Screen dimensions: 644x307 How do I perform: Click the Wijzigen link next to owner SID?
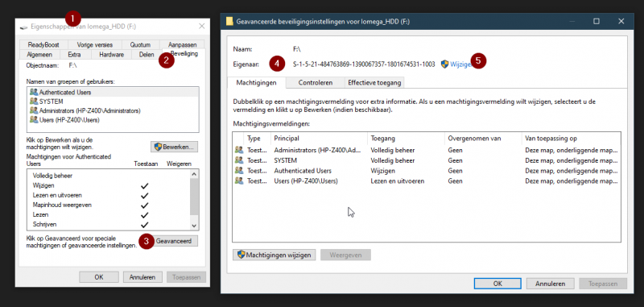click(460, 64)
